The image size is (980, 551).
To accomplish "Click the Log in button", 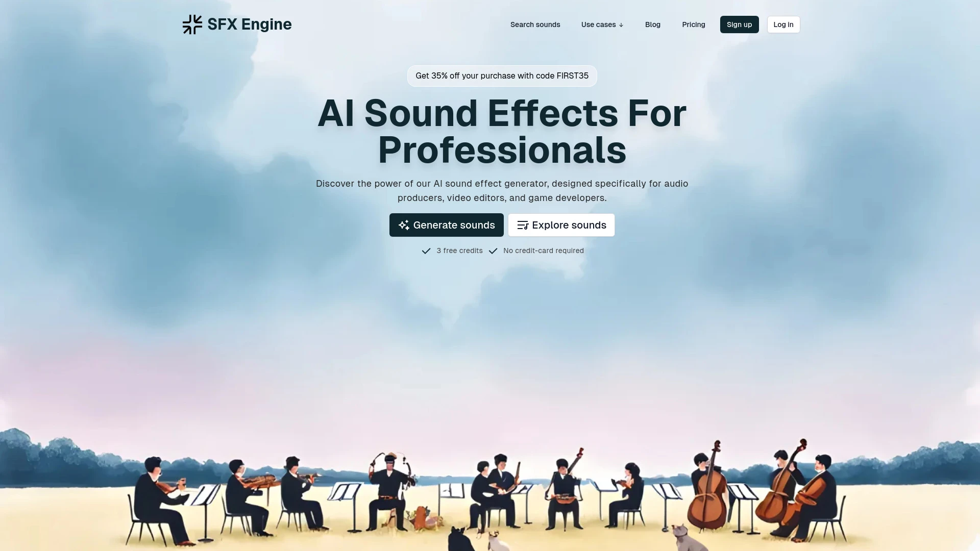I will point(783,24).
